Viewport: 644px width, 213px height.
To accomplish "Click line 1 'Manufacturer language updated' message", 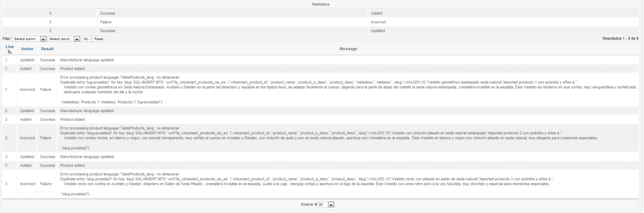I will pyautogui.click(x=87, y=60).
